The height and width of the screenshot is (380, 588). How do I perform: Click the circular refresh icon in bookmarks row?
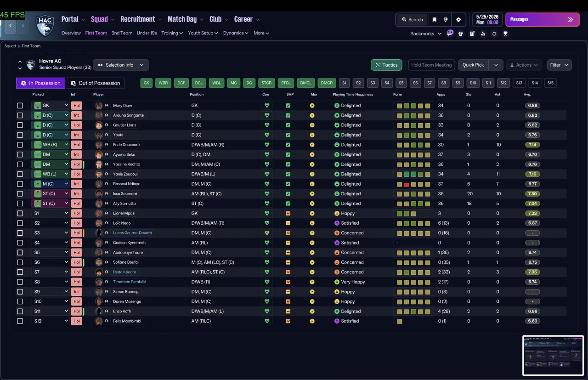(494, 34)
